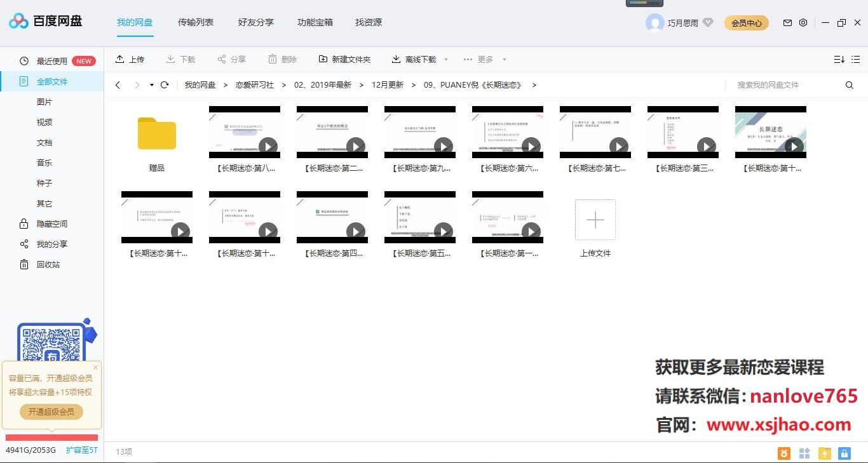The image size is (868, 463).
Task: Click the username 巧月思雨
Action: pos(683,23)
